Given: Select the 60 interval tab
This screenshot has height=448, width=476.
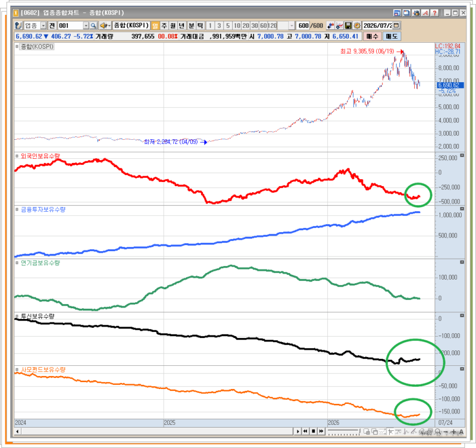Looking at the screenshot, I should (x=263, y=26).
